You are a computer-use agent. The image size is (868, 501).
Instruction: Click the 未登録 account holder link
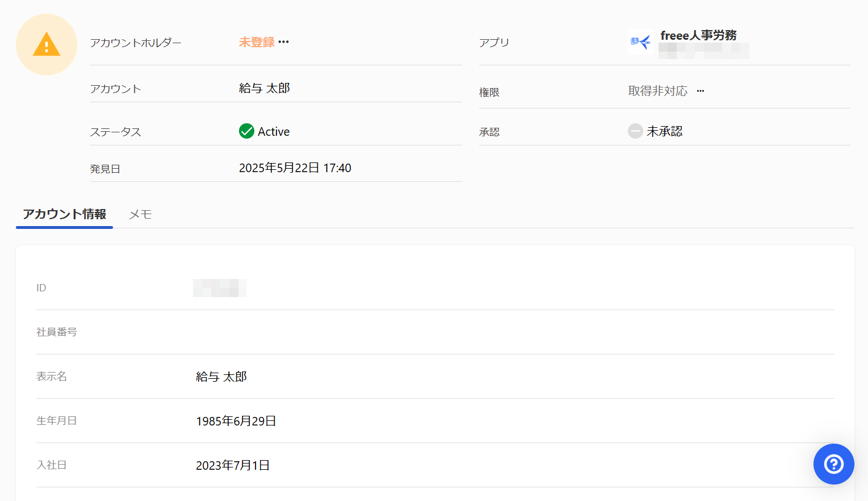click(x=257, y=42)
